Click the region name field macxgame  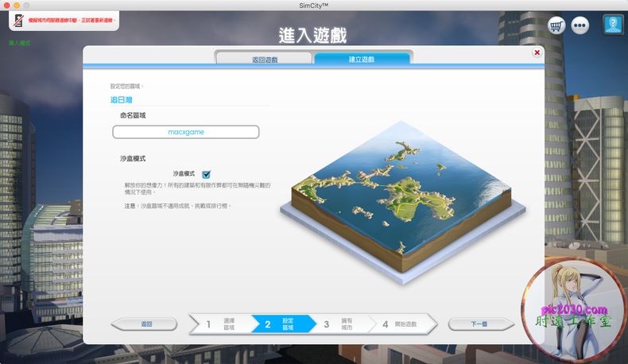coord(186,132)
